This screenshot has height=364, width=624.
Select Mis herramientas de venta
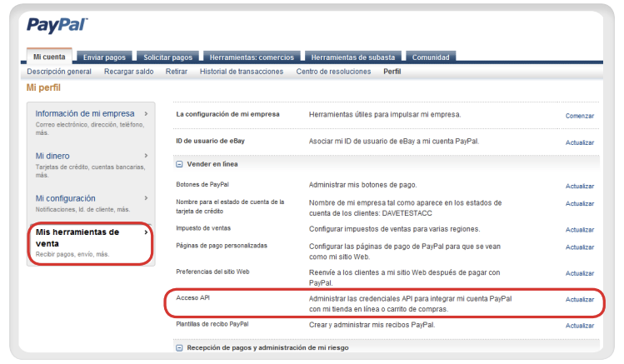(x=77, y=238)
